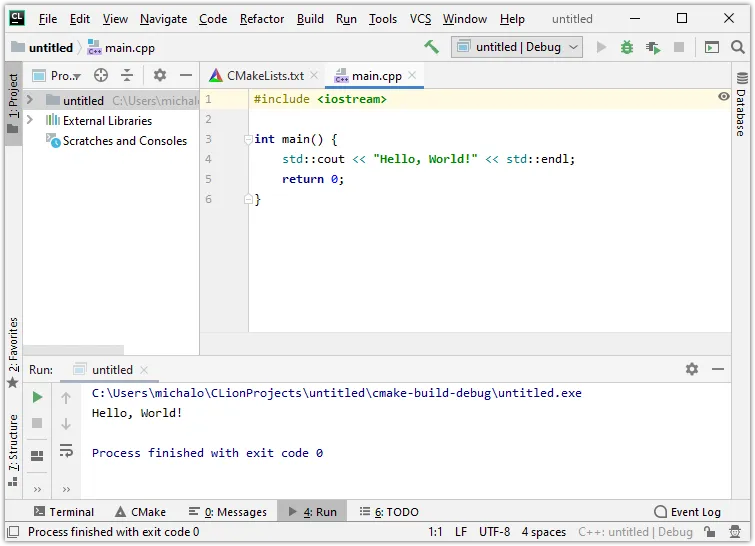Image resolution: width=755 pixels, height=546 pixels.
Task: Open the Tools menu
Action: coord(383,19)
